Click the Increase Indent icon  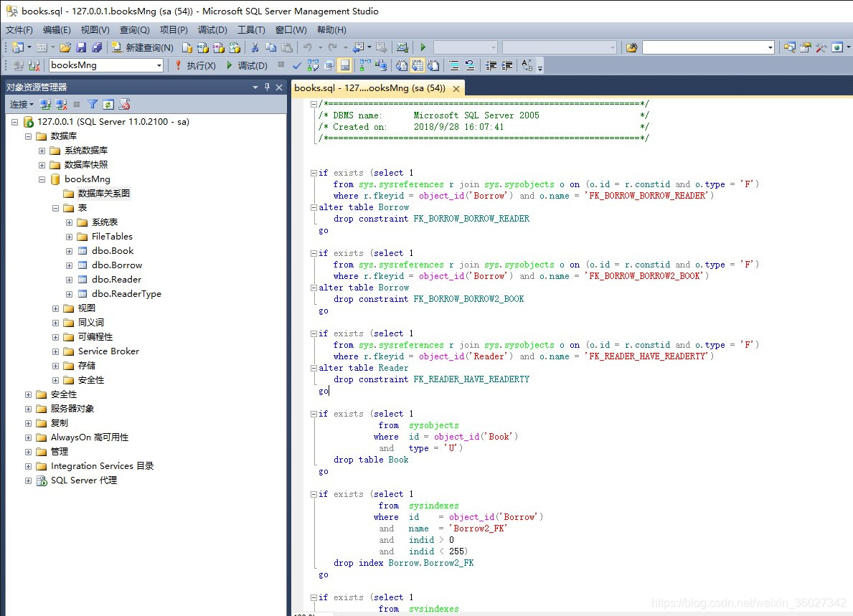507,66
